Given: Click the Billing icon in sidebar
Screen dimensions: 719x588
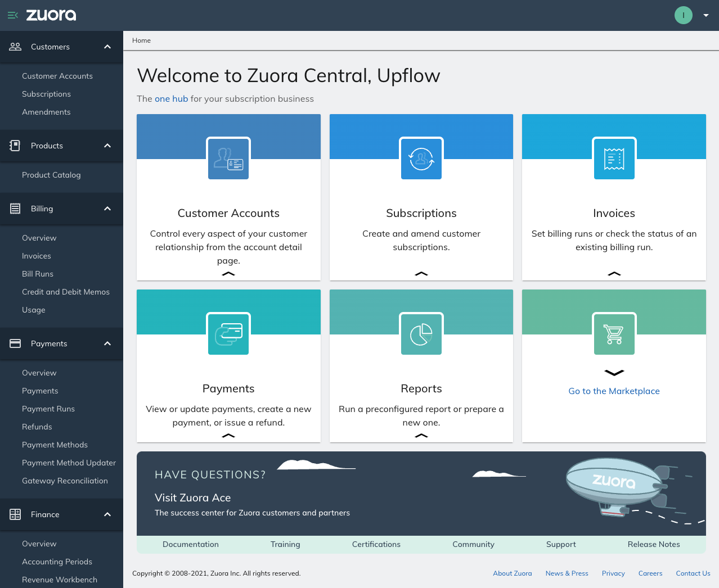Looking at the screenshot, I should [15, 209].
